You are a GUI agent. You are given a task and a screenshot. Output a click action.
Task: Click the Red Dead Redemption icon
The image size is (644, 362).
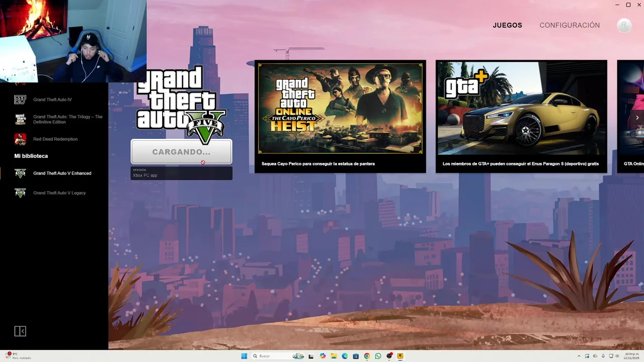point(20,139)
